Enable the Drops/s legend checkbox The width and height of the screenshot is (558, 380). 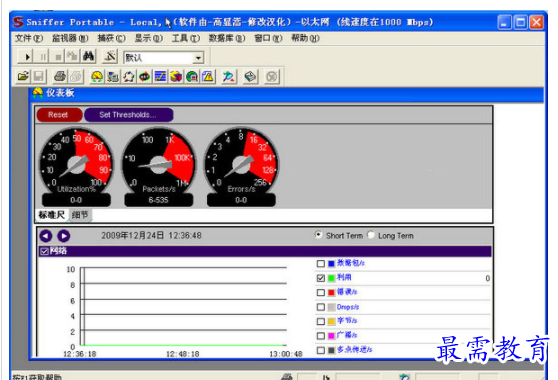321,307
